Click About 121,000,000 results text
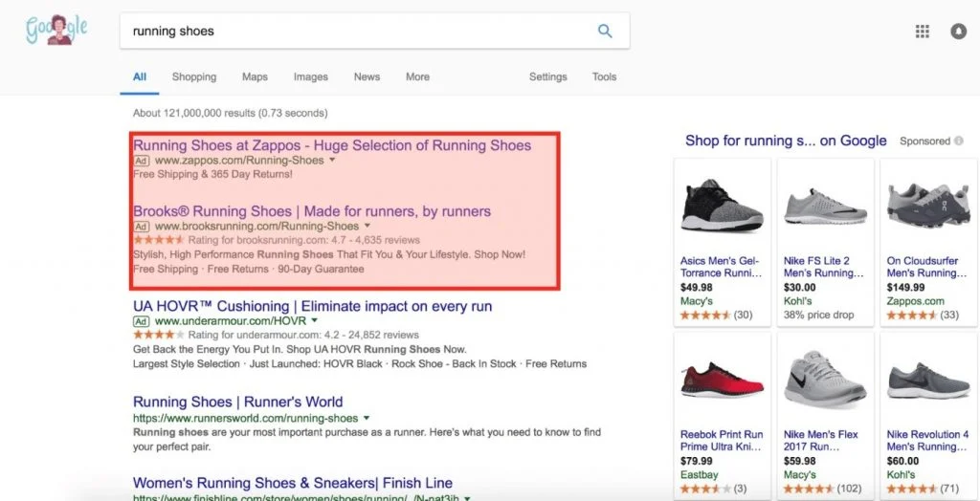This screenshot has width=980, height=501. point(230,113)
